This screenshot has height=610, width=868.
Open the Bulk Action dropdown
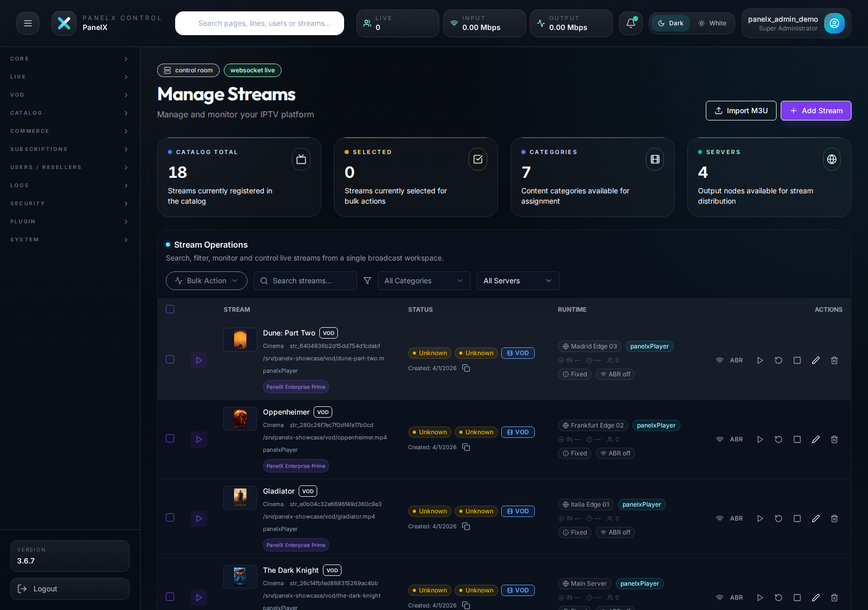pos(206,281)
